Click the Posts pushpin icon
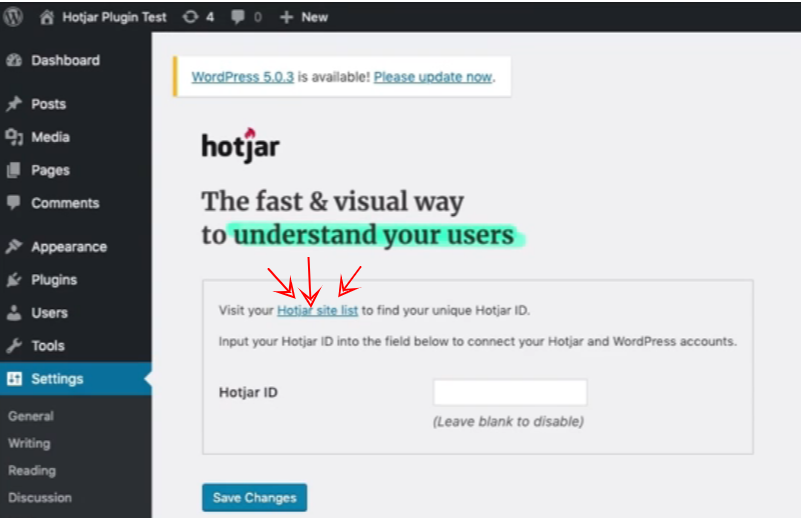This screenshot has height=518, width=801. pos(14,104)
